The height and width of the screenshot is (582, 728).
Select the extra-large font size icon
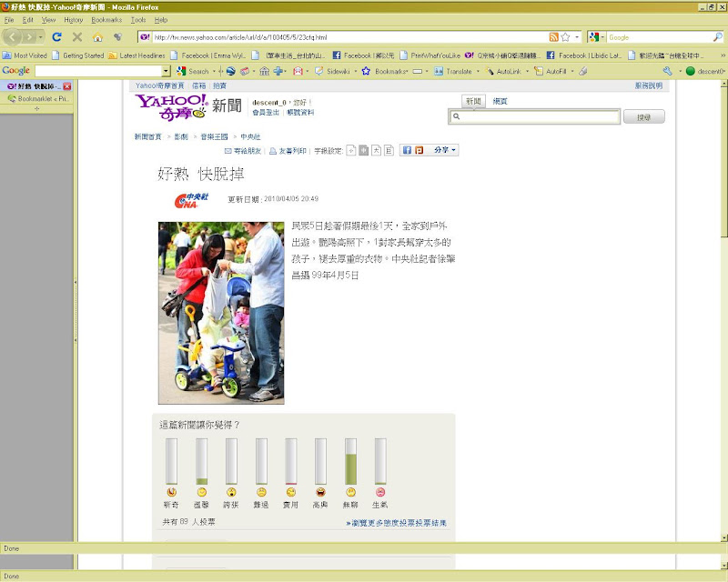point(389,150)
